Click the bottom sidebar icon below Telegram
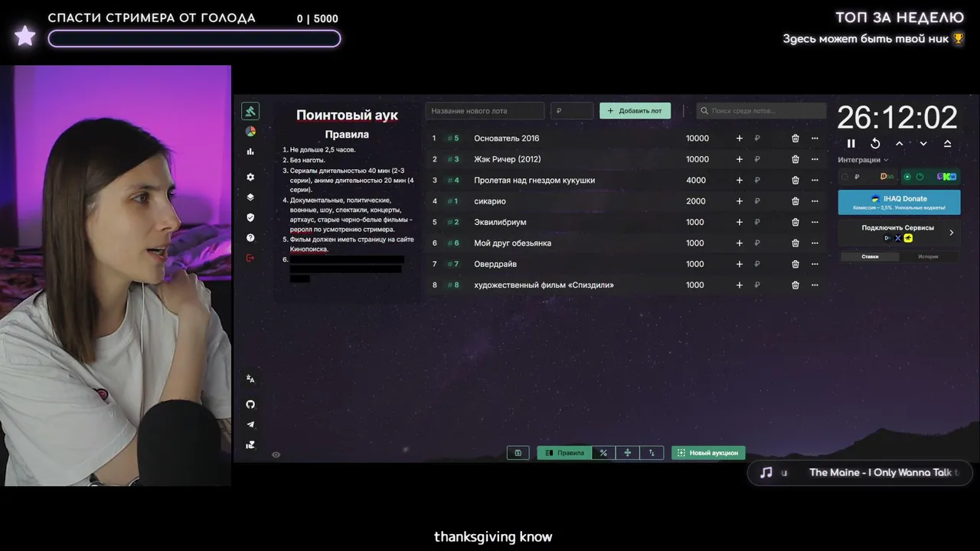This screenshot has height=551, width=980. 250,445
